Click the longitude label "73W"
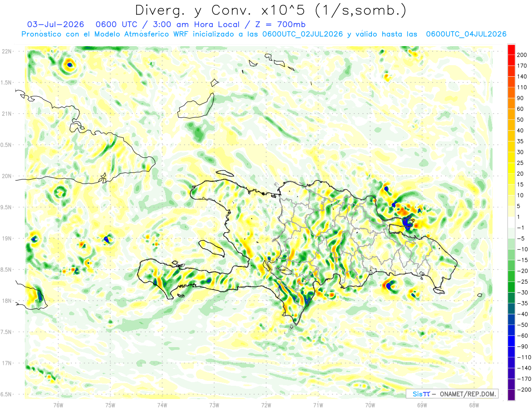532x411 pixels. [214, 405]
